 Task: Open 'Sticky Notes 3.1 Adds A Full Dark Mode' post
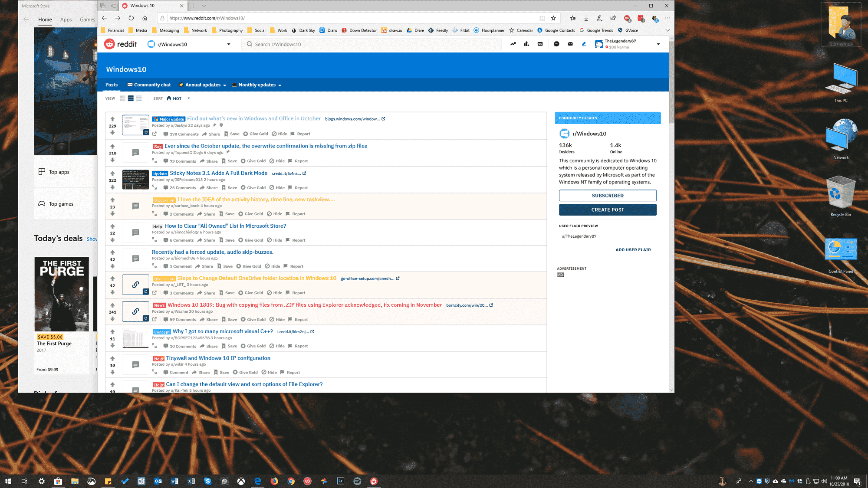pyautogui.click(x=218, y=173)
